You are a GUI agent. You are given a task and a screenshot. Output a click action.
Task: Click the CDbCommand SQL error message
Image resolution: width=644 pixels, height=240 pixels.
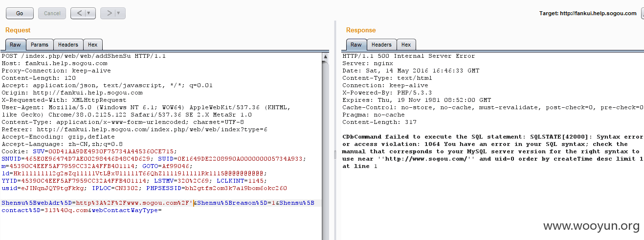493,151
